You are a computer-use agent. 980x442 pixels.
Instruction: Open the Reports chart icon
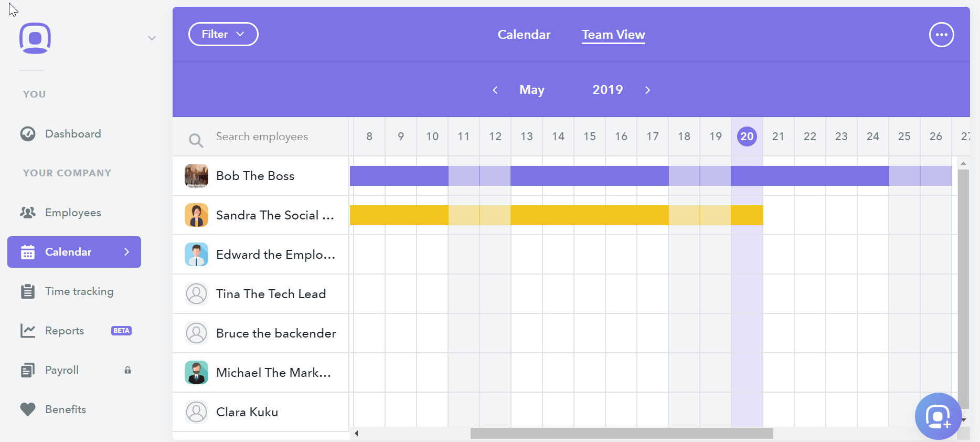click(x=28, y=331)
